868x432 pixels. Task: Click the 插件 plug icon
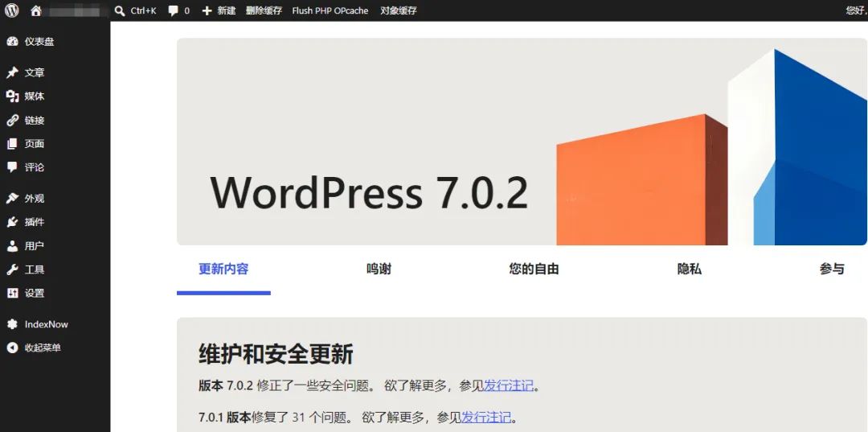coord(12,222)
